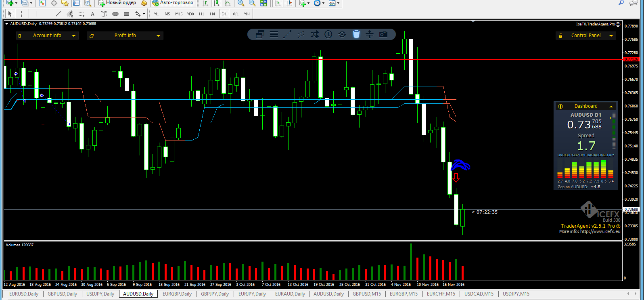Toggle the Data Window crosshair icon
The image size is (644, 300).
point(54,3)
